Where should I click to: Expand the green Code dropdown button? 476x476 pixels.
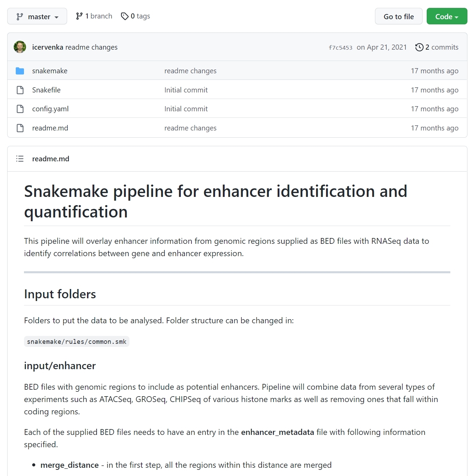(447, 16)
